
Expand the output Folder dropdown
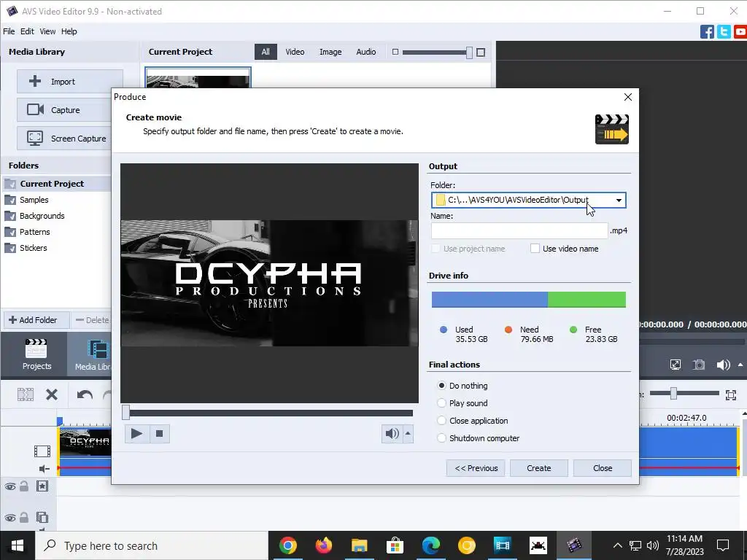coord(619,200)
